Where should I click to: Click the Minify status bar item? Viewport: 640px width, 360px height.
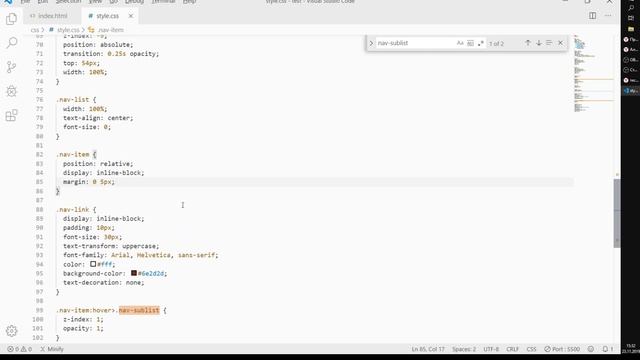[52, 349]
